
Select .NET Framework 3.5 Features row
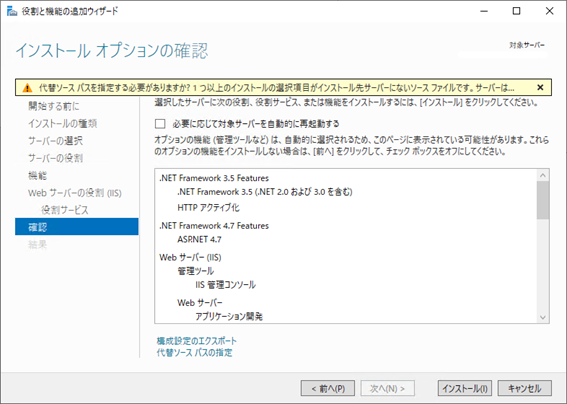click(x=214, y=178)
